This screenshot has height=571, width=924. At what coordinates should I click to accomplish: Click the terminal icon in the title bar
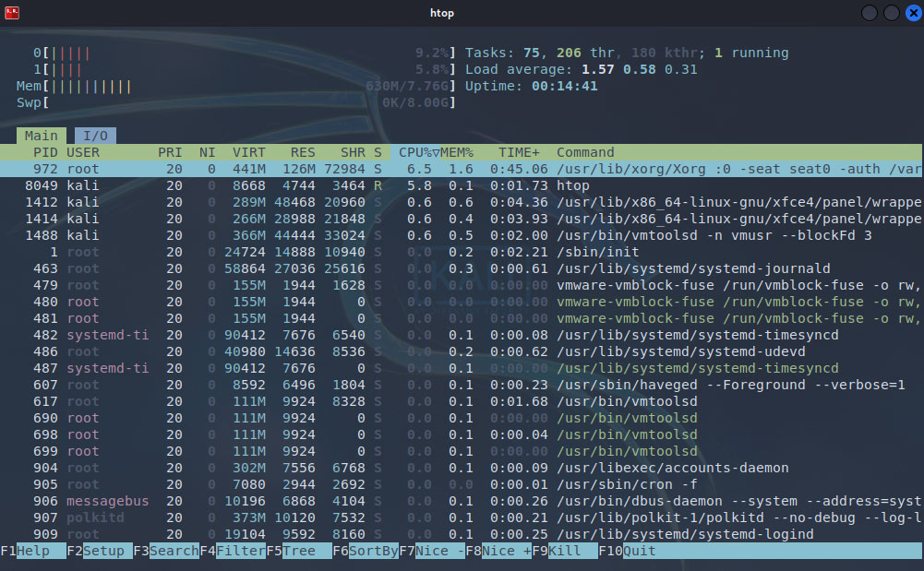point(11,12)
